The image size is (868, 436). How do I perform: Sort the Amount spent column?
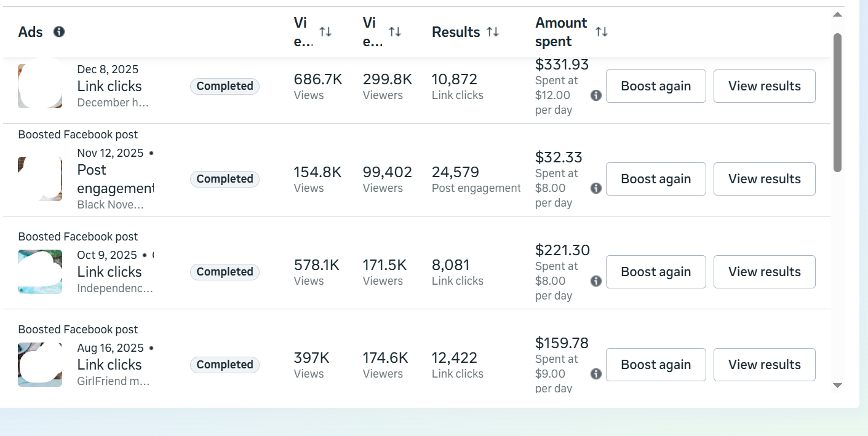click(x=602, y=31)
